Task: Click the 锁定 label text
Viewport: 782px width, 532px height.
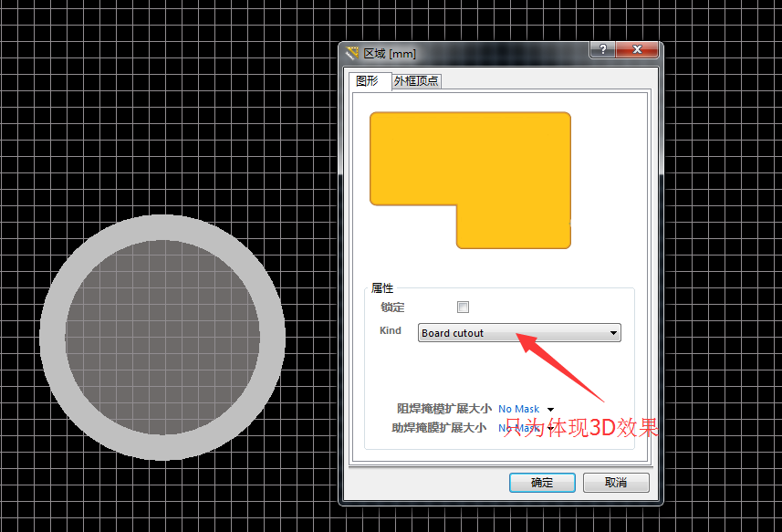Action: point(392,308)
